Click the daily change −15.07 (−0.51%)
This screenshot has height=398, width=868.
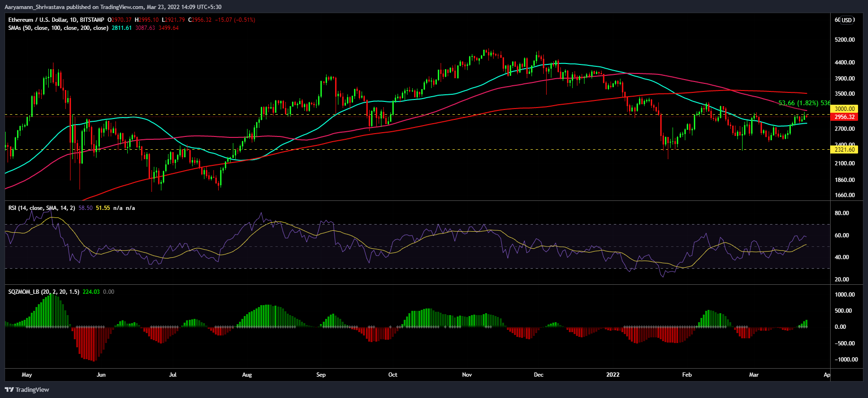pyautogui.click(x=235, y=20)
